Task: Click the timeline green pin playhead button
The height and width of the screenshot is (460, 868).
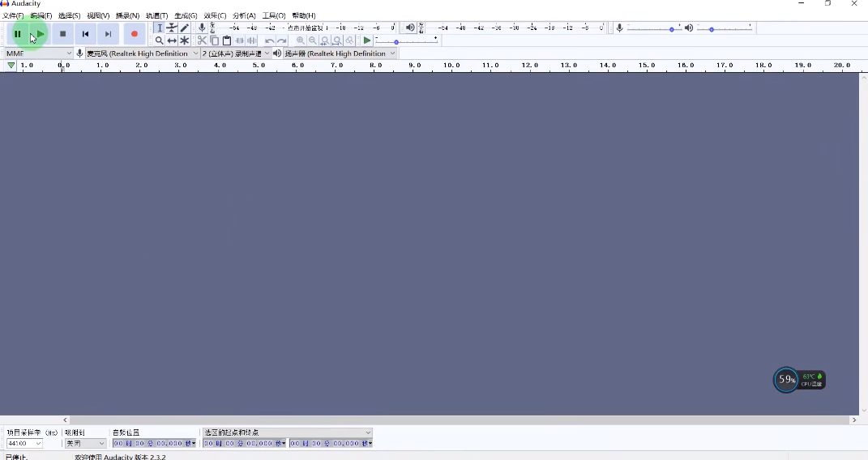Action: point(11,66)
